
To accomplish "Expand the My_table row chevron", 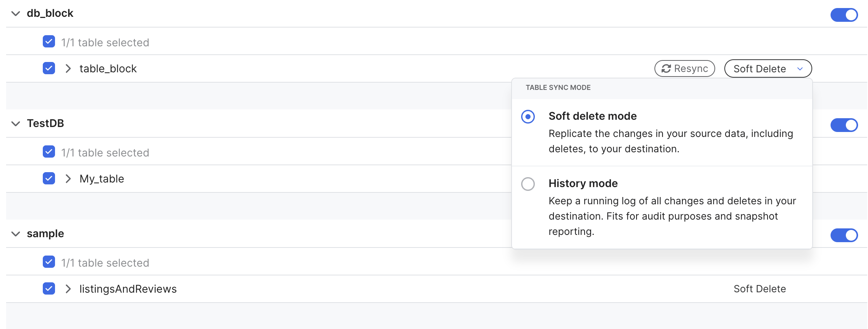I will tap(68, 179).
